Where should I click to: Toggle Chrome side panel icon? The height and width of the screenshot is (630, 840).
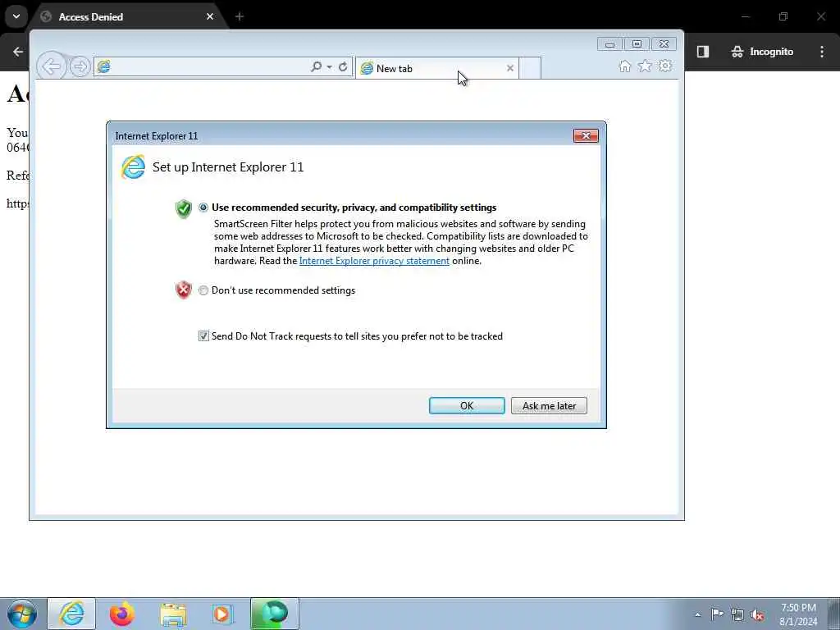pos(703,52)
